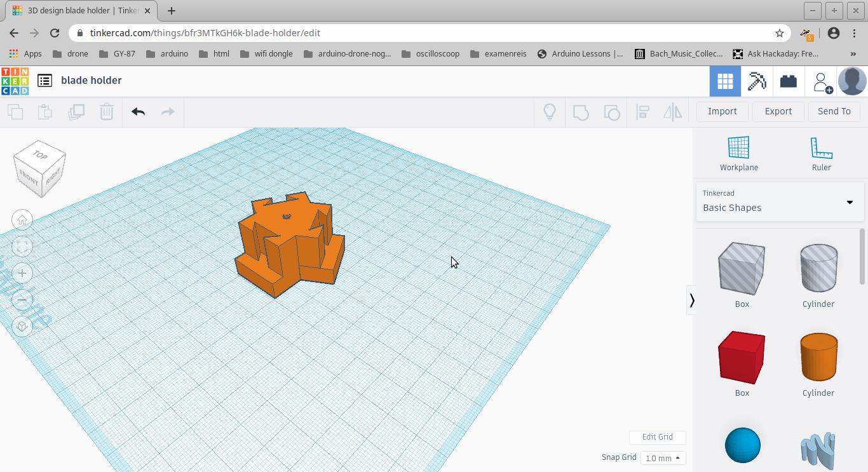The image size is (868, 472).
Task: Select the Ruler tool
Action: click(821, 154)
